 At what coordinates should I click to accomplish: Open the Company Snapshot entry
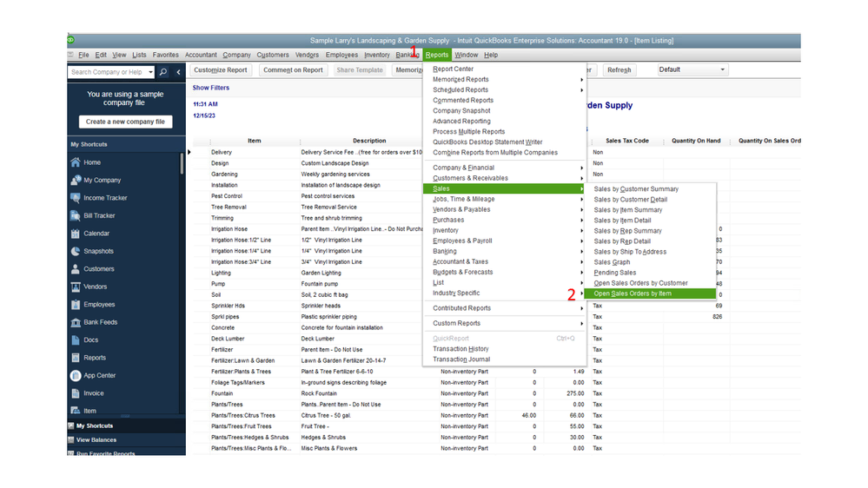pyautogui.click(x=461, y=110)
